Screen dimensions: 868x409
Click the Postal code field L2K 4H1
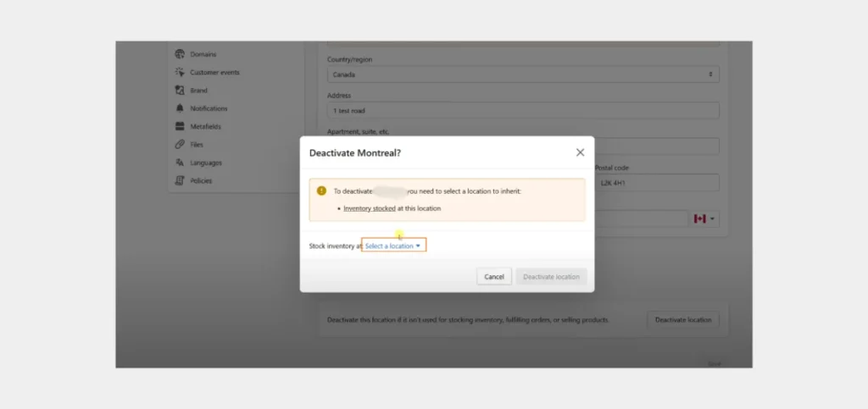click(x=657, y=182)
